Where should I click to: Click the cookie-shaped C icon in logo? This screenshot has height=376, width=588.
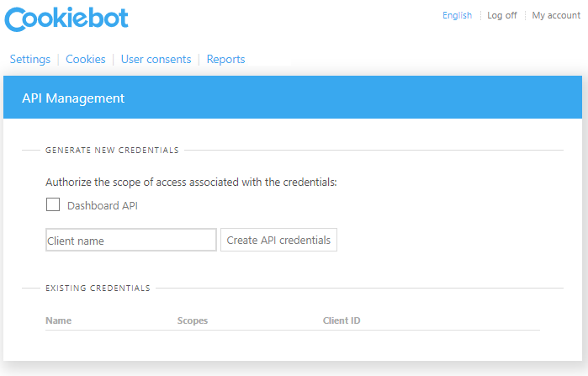coord(17,20)
